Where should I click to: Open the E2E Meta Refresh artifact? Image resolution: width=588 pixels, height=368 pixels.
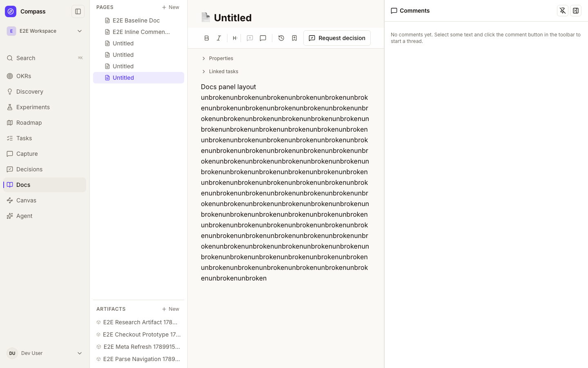click(x=138, y=347)
